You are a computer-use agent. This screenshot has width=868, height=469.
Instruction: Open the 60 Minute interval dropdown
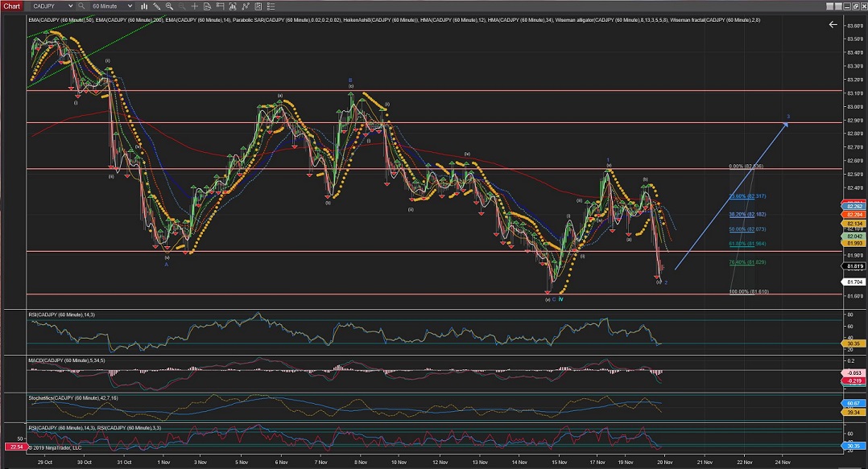112,6
